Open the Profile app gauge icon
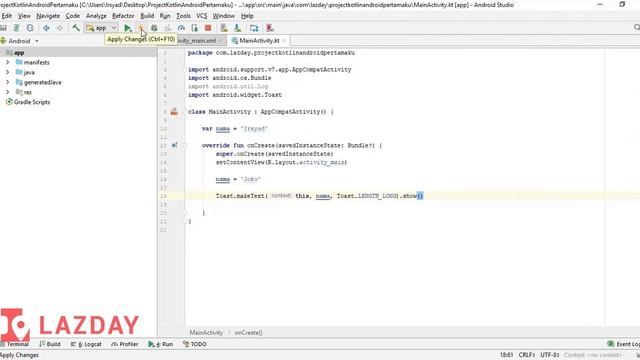The image size is (640, 360). (x=181, y=28)
